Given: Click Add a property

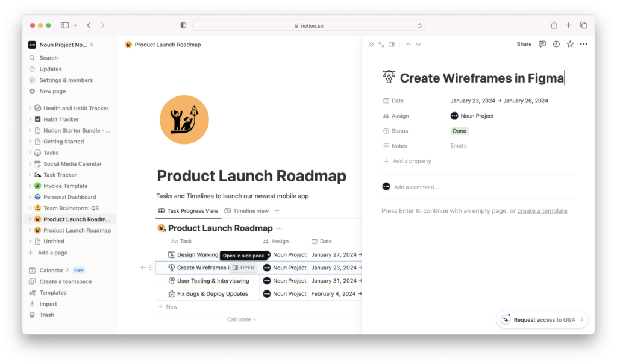Looking at the screenshot, I should 407,161.
